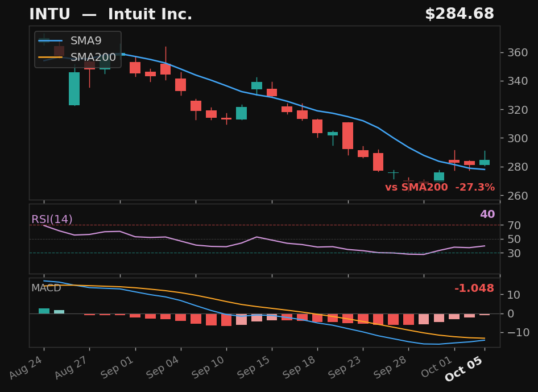Viewport: 538px width, 392px height.
Task: Click the 320 price axis label
Action: point(518,110)
